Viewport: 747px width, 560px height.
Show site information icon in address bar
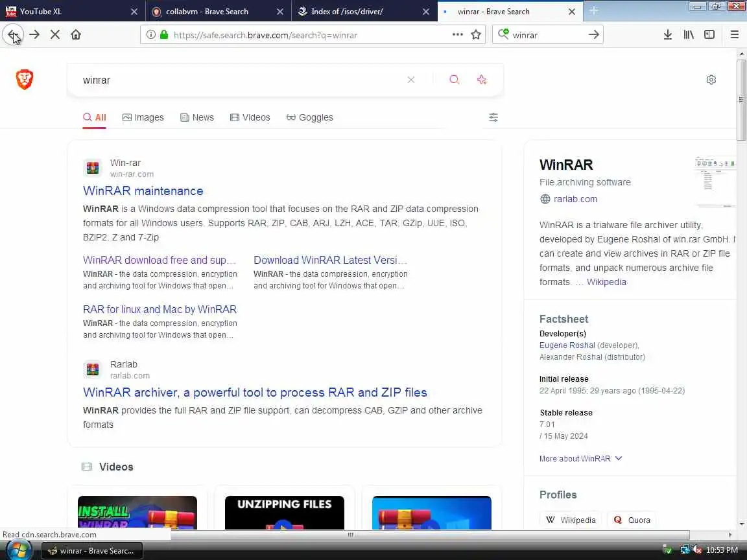click(x=151, y=35)
